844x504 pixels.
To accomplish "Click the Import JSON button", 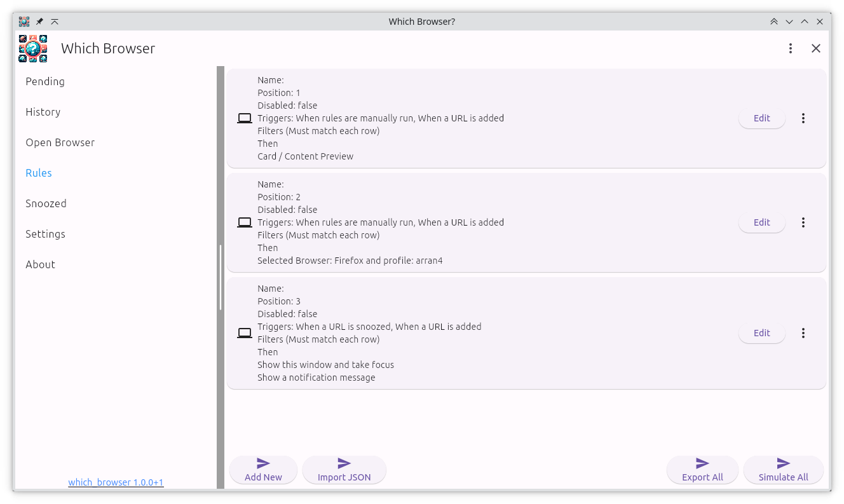I will 344,470.
